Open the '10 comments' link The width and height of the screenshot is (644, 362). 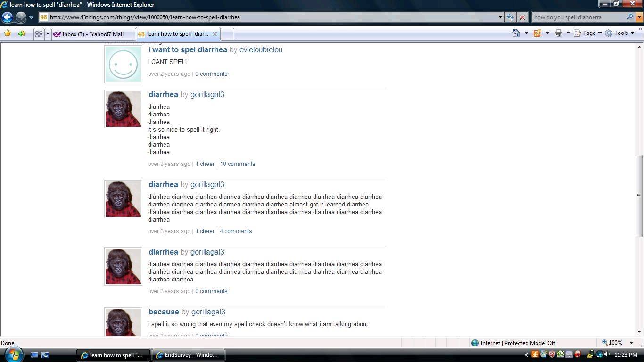237,164
